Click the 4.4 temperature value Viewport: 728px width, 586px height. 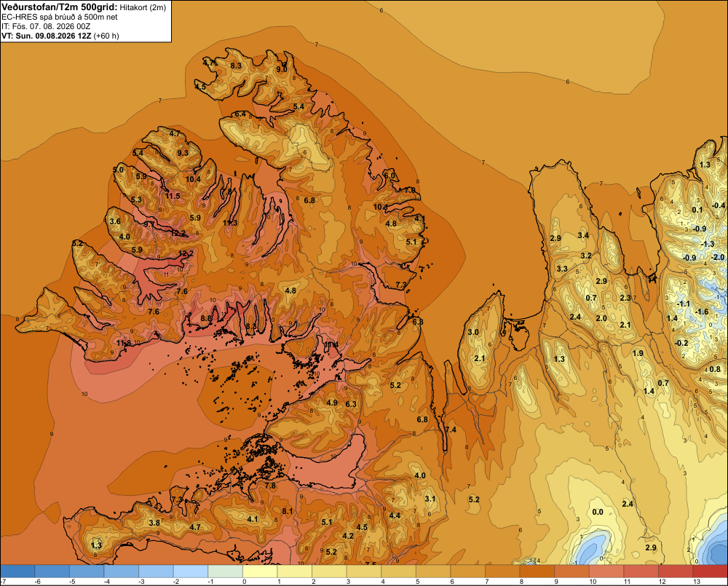[394, 515]
